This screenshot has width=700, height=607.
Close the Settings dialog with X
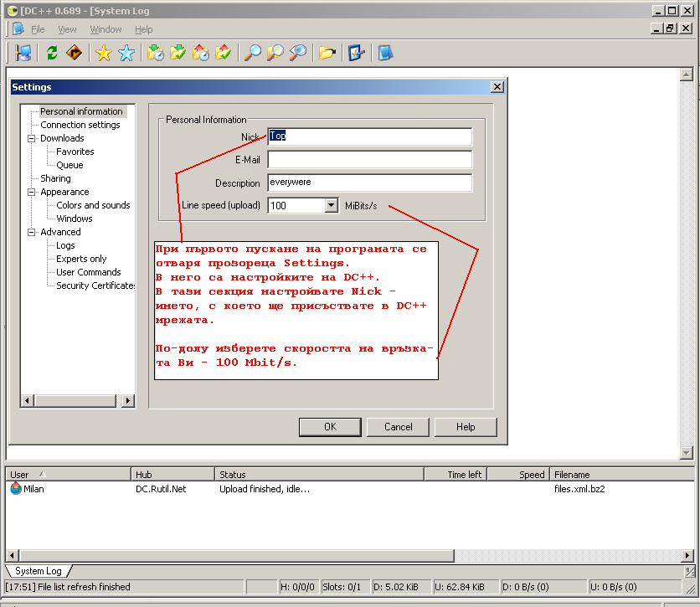coord(497,86)
